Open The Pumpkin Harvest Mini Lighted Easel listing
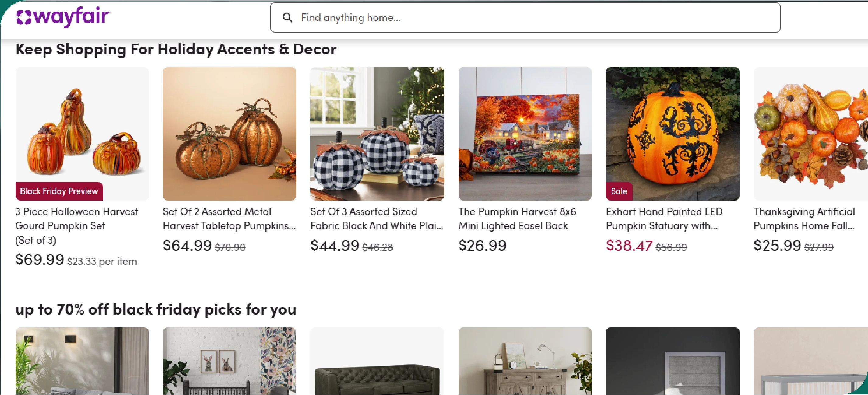868x395 pixels. coord(517,218)
